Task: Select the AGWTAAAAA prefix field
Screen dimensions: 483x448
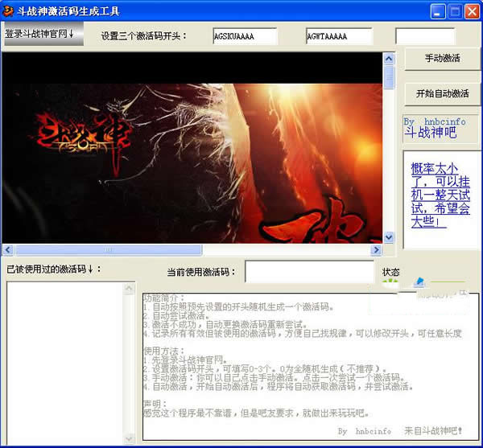Action: (339, 36)
